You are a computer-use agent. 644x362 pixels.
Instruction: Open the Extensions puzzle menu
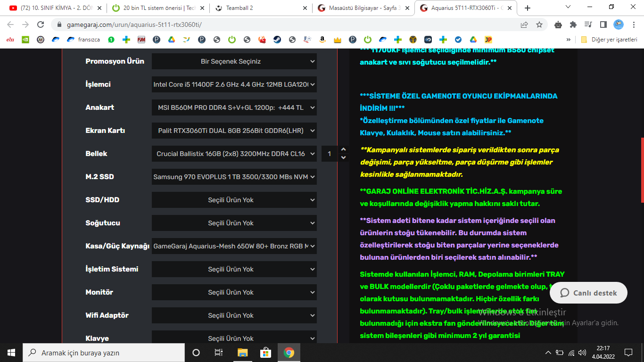[x=573, y=25]
